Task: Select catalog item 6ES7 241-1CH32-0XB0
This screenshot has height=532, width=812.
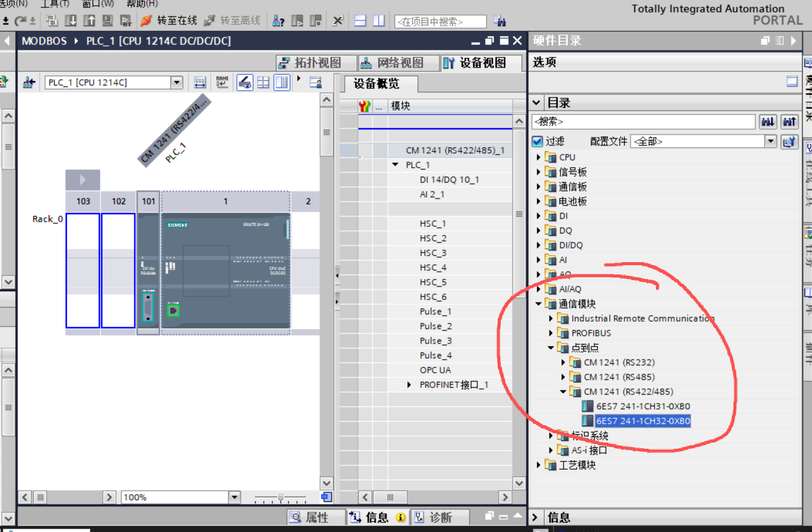Action: [643, 421]
